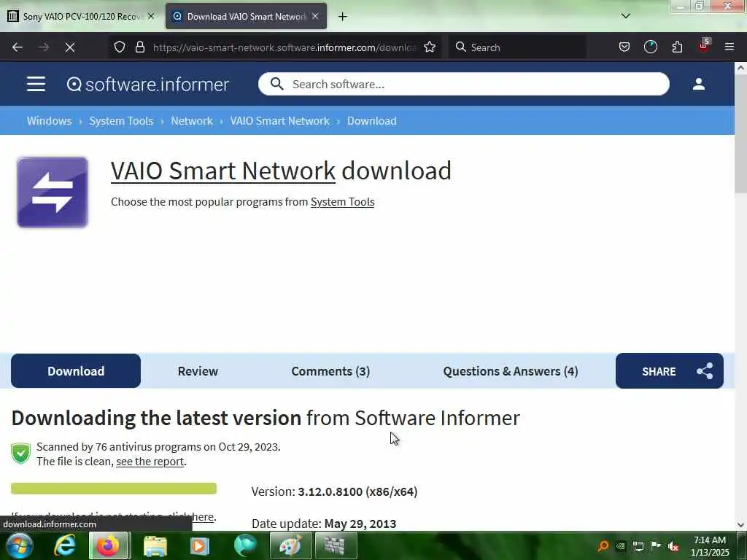Open the VAIO Smart Network title link

(x=223, y=171)
